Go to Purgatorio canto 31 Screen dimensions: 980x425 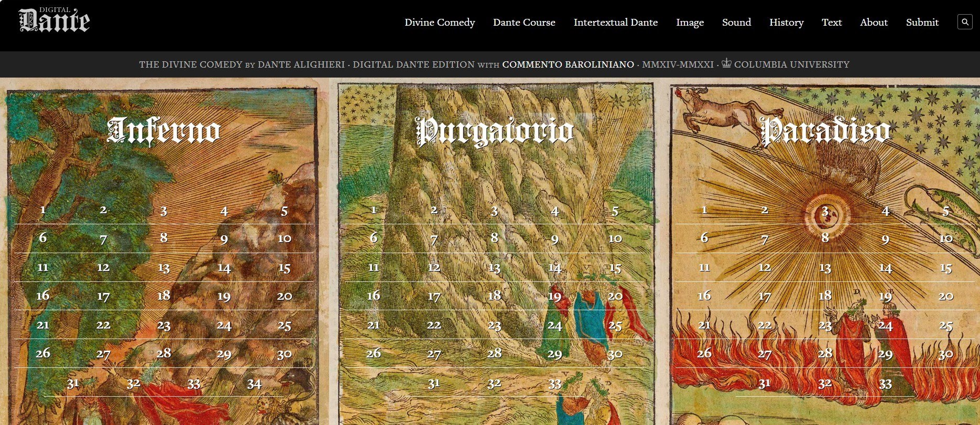434,384
